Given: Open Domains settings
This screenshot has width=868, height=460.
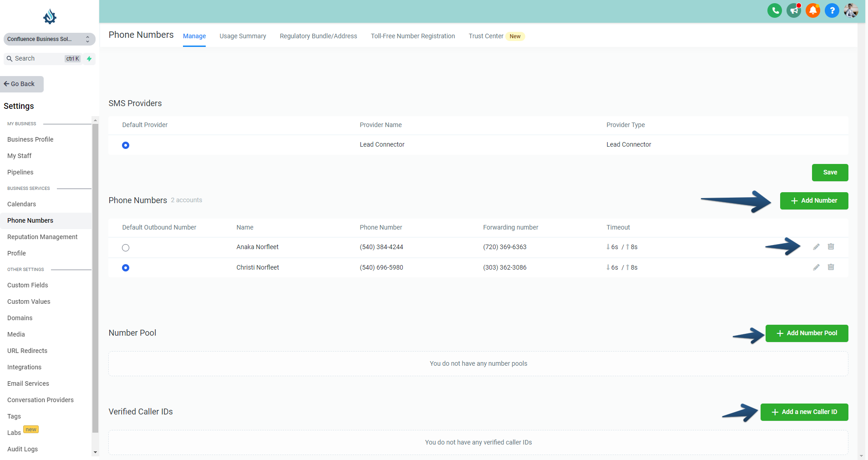Looking at the screenshot, I should pos(20,318).
